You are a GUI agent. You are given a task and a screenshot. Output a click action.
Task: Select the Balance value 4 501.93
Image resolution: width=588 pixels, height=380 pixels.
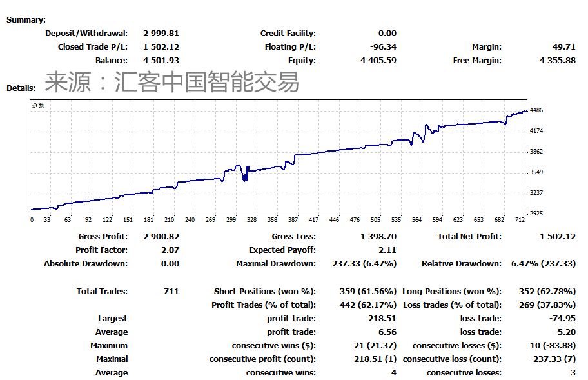(161, 61)
